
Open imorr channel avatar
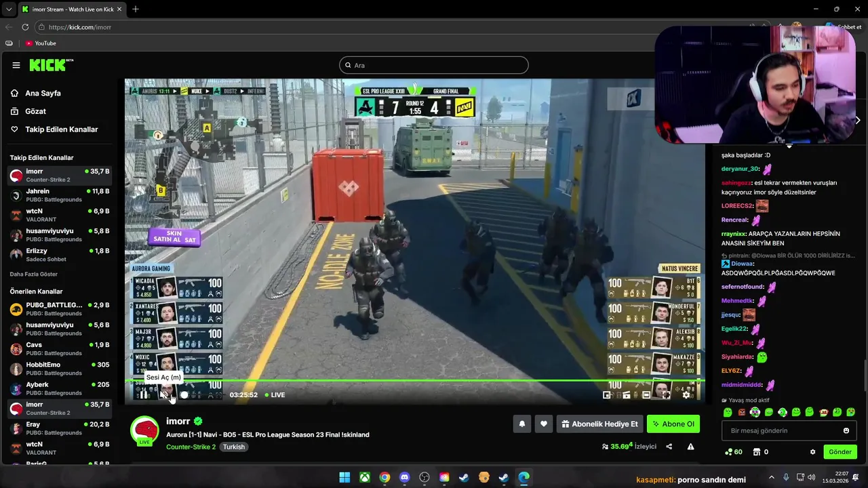pos(144,432)
